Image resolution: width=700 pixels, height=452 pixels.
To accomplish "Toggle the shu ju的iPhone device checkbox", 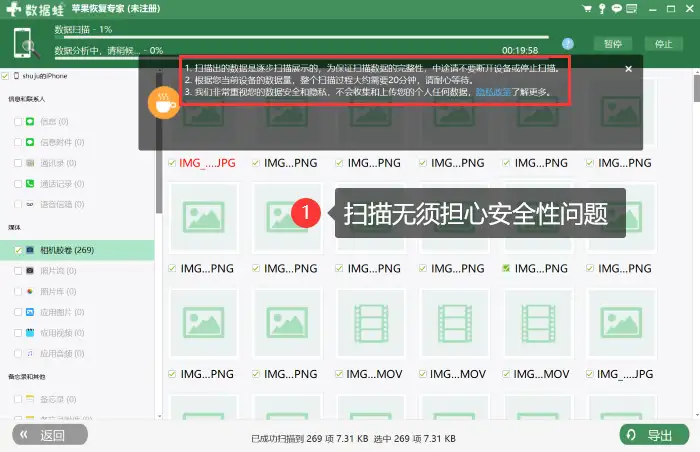I will pyautogui.click(x=5, y=76).
